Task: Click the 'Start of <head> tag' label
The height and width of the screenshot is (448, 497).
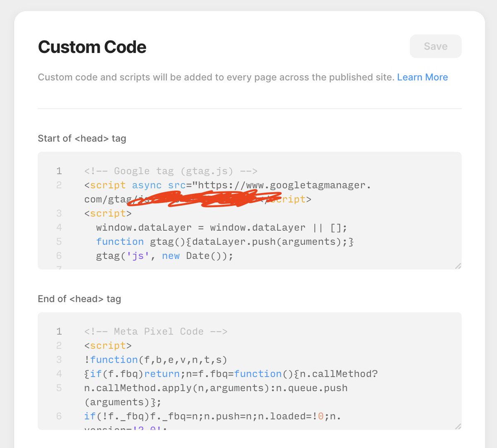Action: point(82,138)
